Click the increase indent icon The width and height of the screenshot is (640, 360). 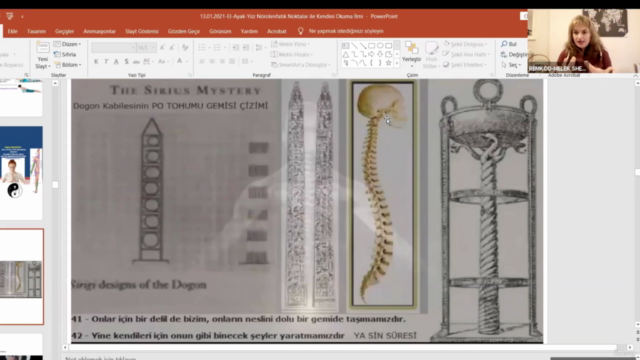pos(246,48)
